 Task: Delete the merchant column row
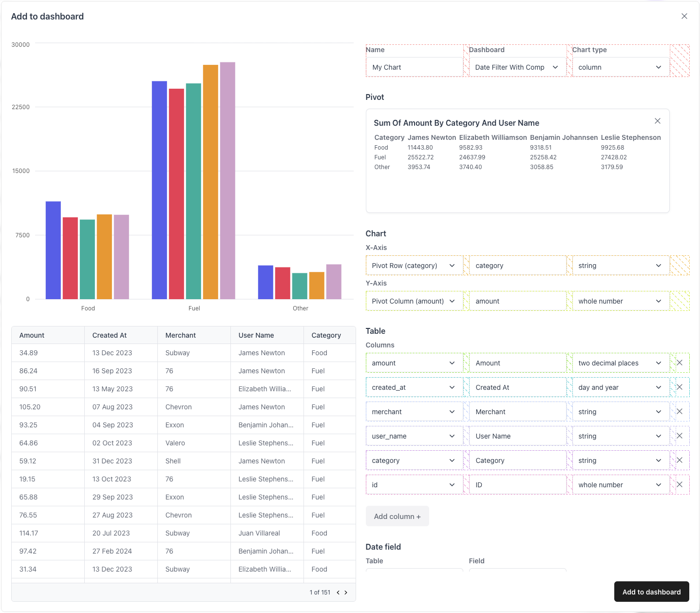pos(680,412)
